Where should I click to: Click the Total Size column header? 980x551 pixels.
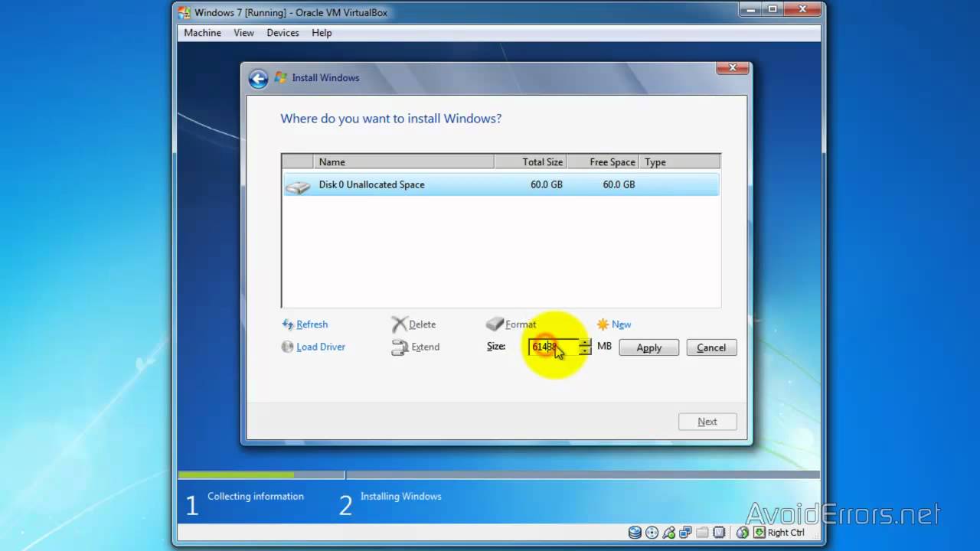[530, 162]
